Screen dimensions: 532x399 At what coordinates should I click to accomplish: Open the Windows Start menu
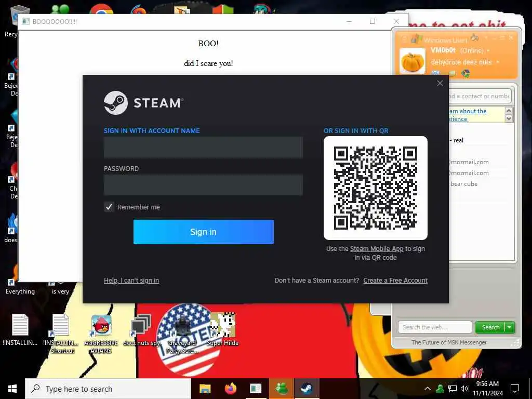coord(12,389)
